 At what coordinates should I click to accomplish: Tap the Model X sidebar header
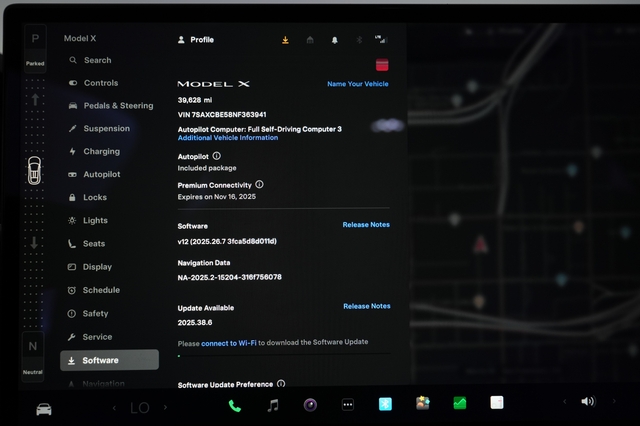(x=80, y=38)
